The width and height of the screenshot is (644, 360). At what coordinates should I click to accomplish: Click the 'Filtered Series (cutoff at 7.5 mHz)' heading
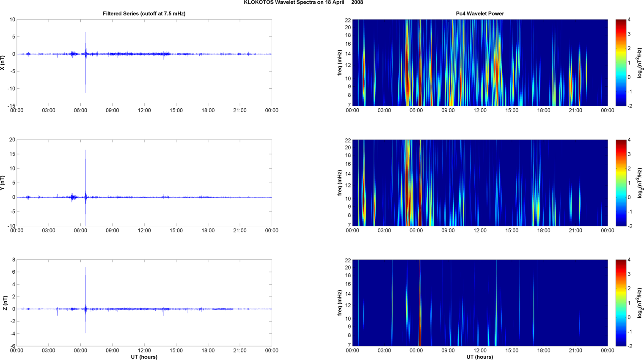coord(144,14)
